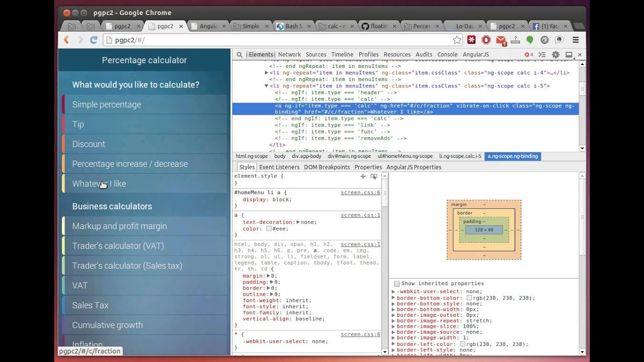Open the red stop-hand adblock extension
The width and height of the screenshot is (644, 362).
point(486,40)
